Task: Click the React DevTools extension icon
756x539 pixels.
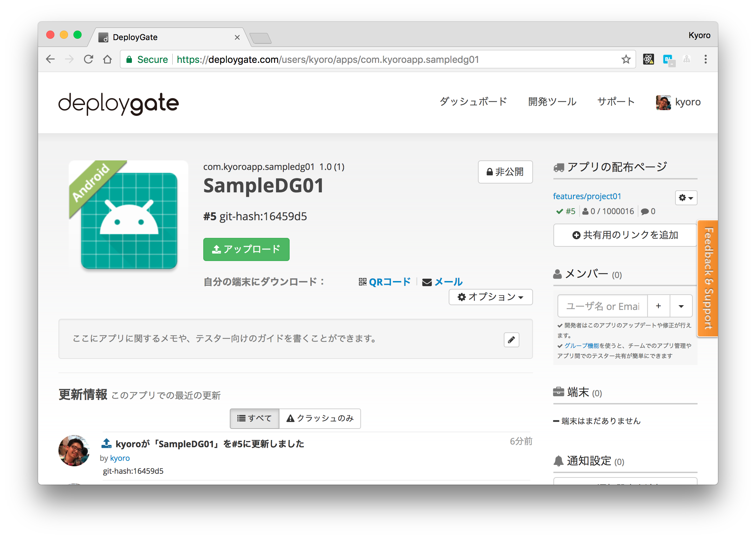Action: (x=649, y=59)
